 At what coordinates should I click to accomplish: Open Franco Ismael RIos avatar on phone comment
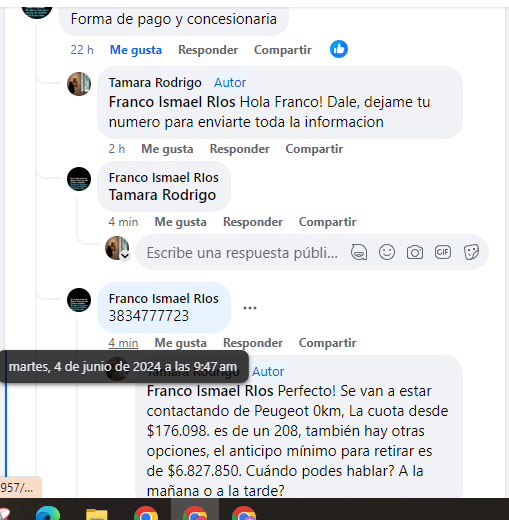click(x=79, y=300)
